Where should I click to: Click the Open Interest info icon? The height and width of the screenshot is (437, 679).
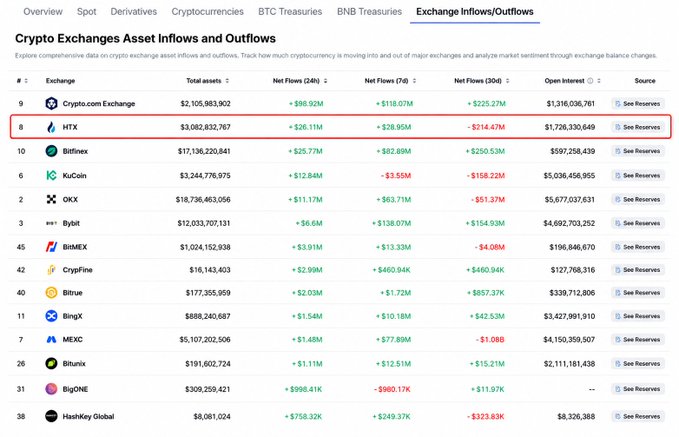pyautogui.click(x=590, y=81)
